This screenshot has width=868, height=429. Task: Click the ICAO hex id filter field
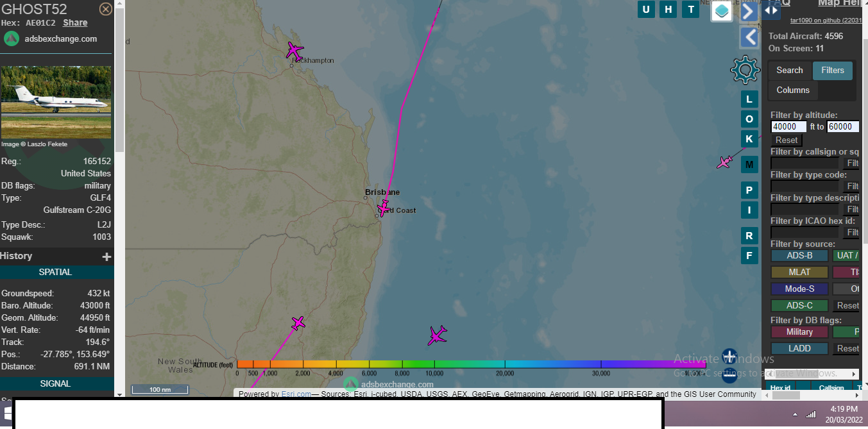tap(804, 232)
